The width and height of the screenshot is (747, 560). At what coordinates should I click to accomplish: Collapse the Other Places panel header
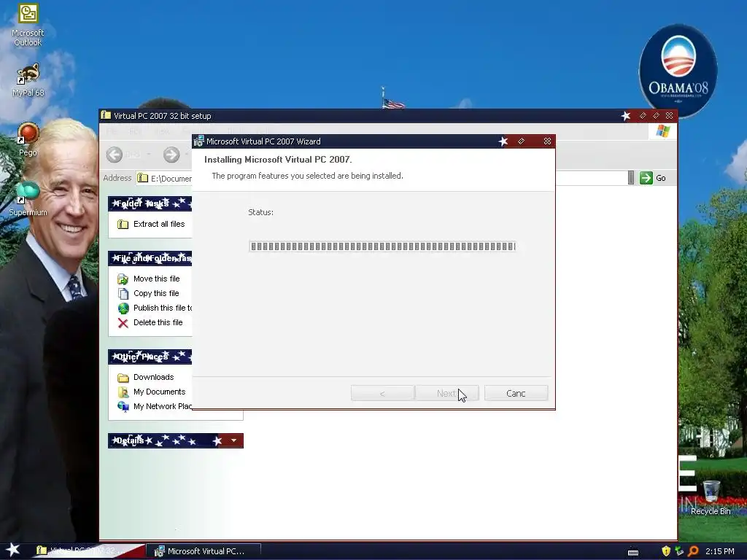[150, 357]
